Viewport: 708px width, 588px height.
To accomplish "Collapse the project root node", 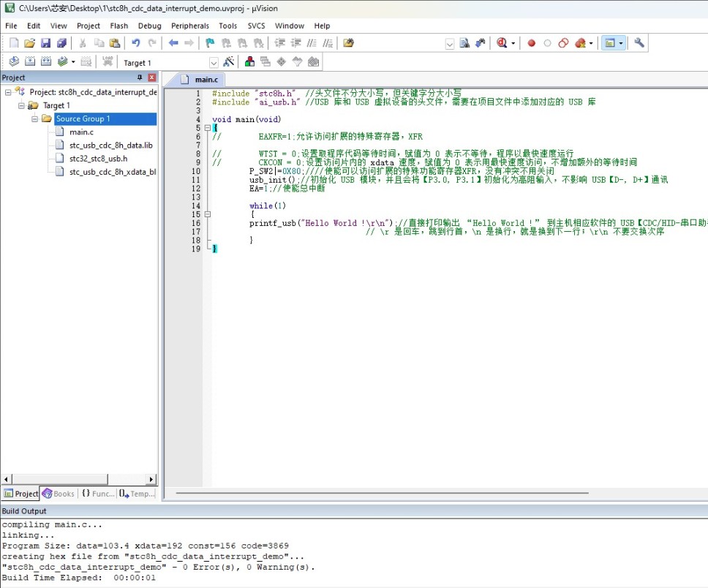I will [8, 92].
